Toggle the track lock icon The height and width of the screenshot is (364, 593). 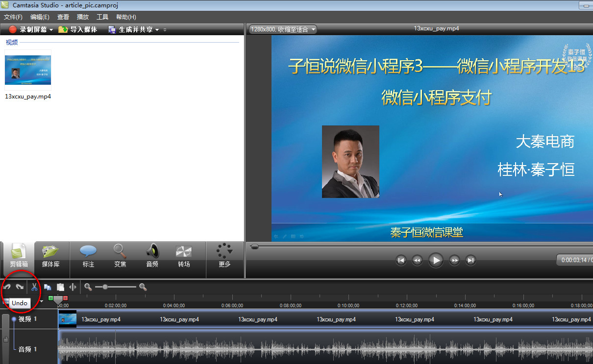point(6,339)
